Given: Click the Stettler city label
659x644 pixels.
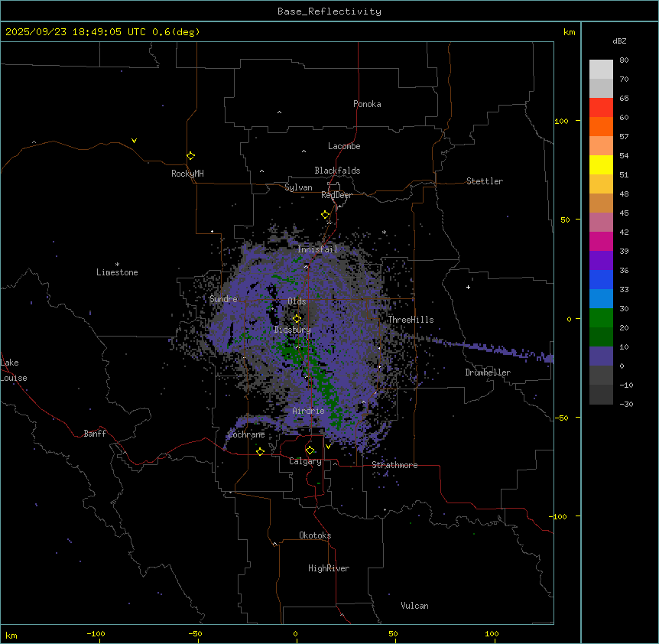Looking at the screenshot, I should pyautogui.click(x=485, y=181).
